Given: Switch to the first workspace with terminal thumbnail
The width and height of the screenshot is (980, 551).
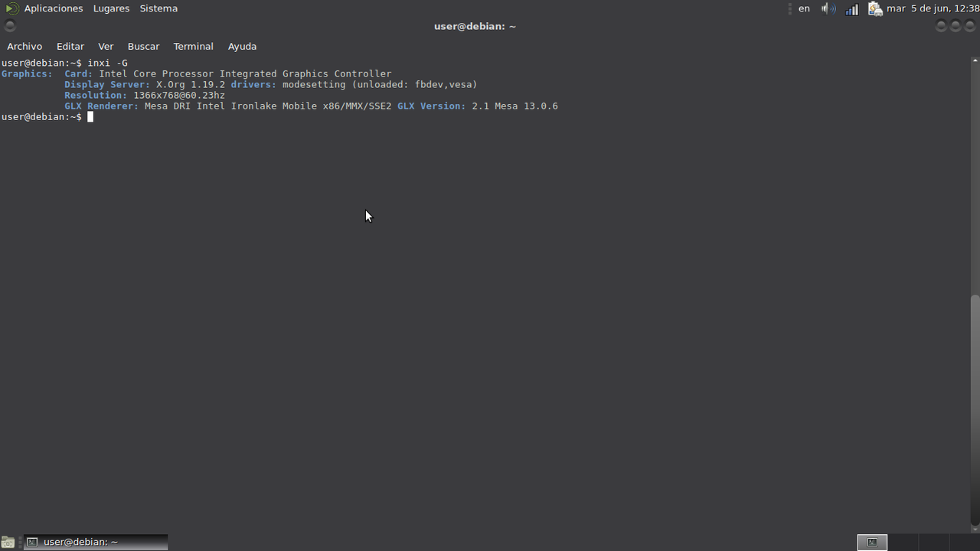Looking at the screenshot, I should click(872, 542).
